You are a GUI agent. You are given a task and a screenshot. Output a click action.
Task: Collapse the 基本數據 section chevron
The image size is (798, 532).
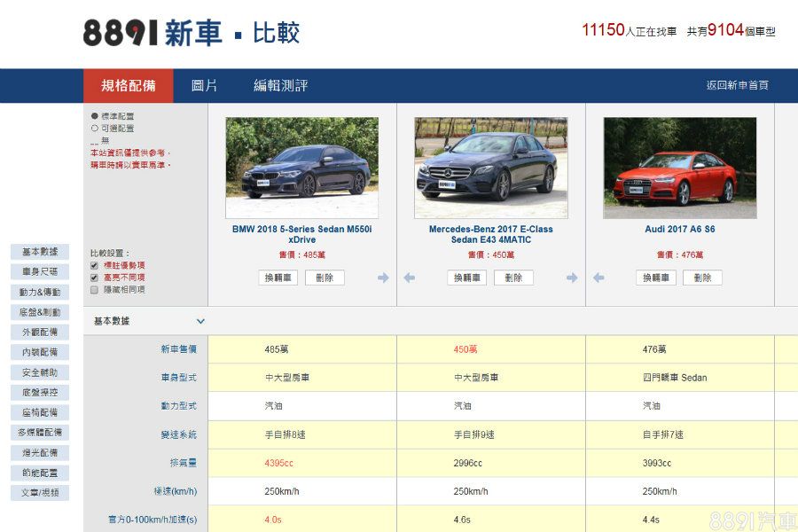coord(200,321)
